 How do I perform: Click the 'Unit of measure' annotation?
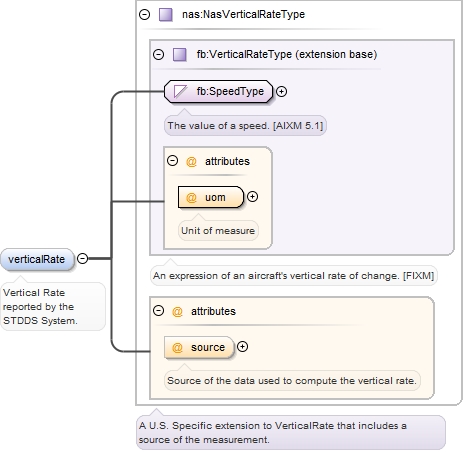218,231
